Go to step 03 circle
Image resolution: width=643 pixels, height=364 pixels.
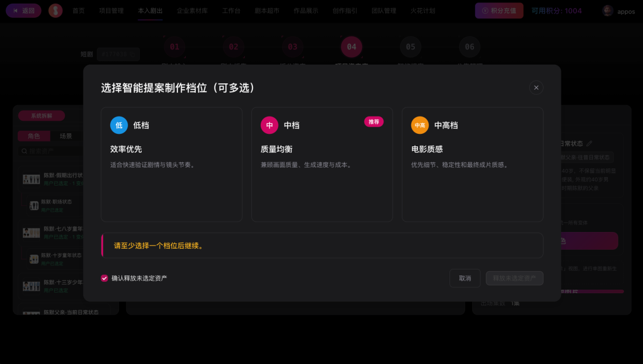pos(292,46)
